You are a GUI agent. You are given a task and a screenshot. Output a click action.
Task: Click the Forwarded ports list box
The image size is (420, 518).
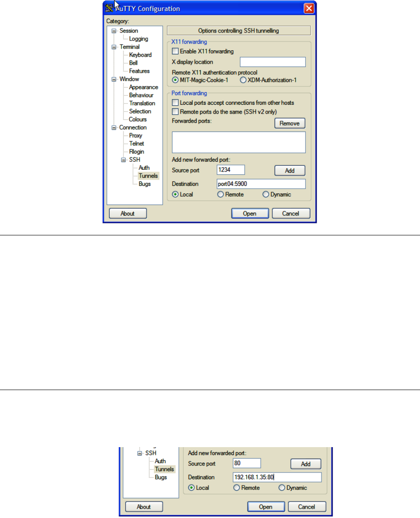(x=239, y=142)
